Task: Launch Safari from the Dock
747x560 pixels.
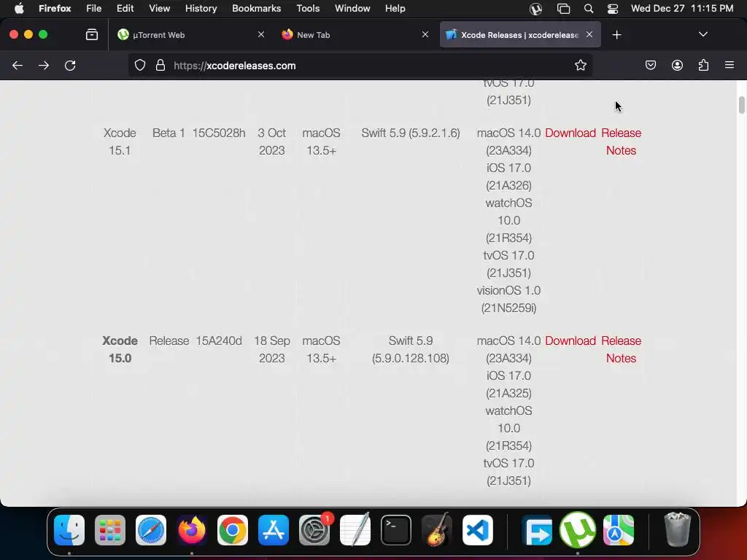Action: click(151, 530)
